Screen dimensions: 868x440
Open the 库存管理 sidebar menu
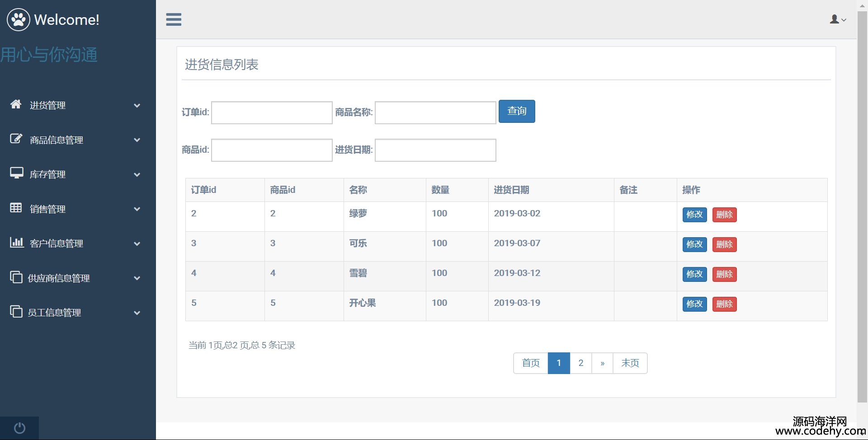click(47, 174)
